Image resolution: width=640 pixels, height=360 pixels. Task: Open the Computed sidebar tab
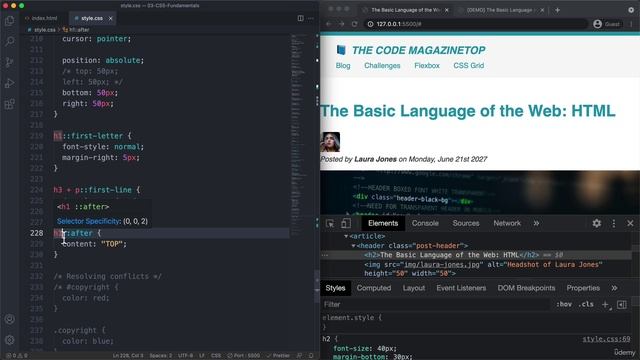[374, 288]
